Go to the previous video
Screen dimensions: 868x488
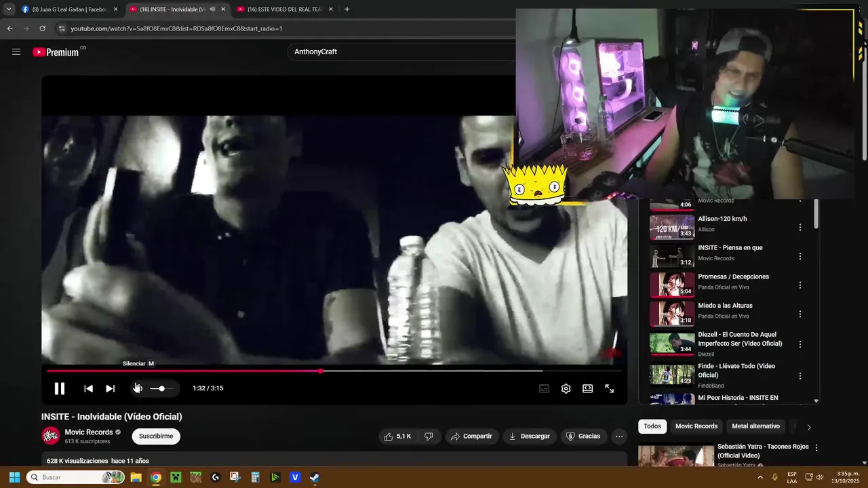[x=88, y=388]
